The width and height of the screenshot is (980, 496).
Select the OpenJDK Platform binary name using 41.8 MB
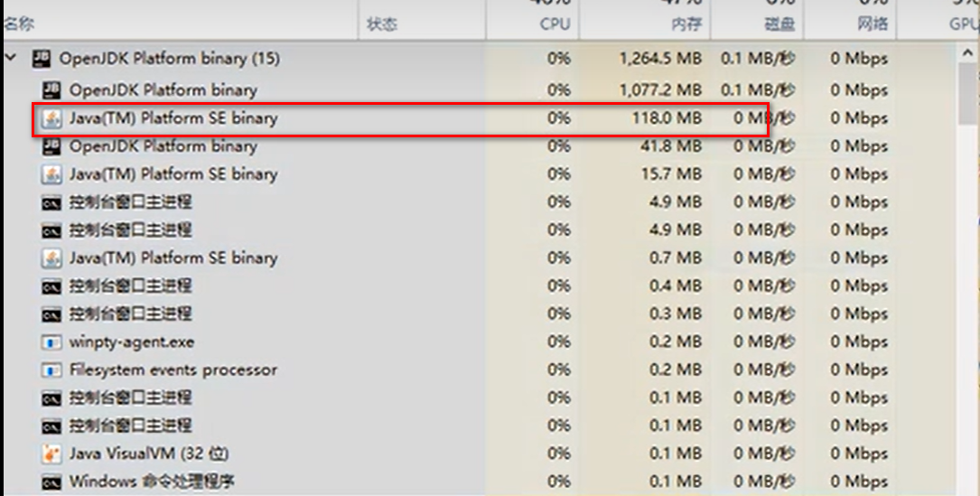click(x=163, y=146)
